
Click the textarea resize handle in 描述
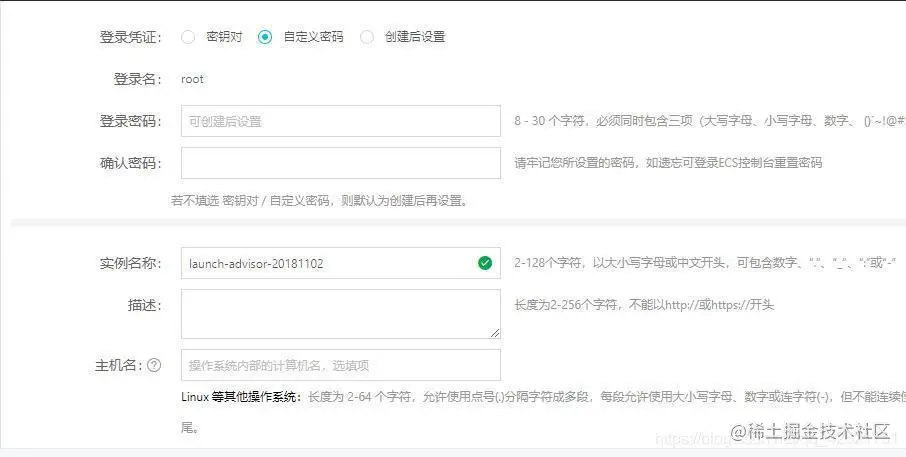tap(495, 333)
